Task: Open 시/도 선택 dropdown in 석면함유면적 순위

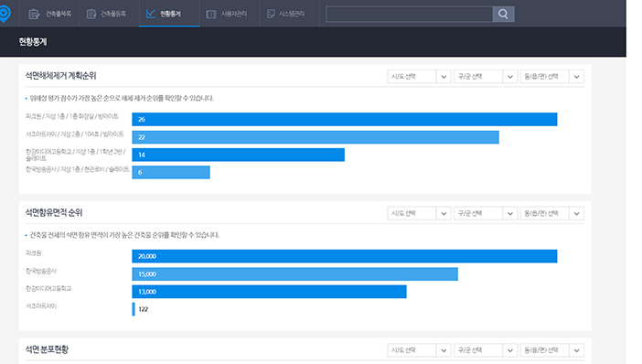Action: click(419, 213)
